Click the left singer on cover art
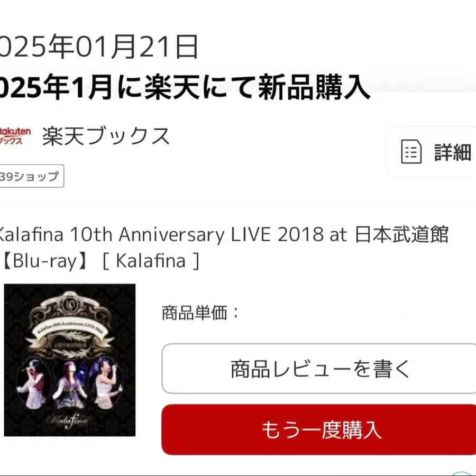 click(x=33, y=383)
